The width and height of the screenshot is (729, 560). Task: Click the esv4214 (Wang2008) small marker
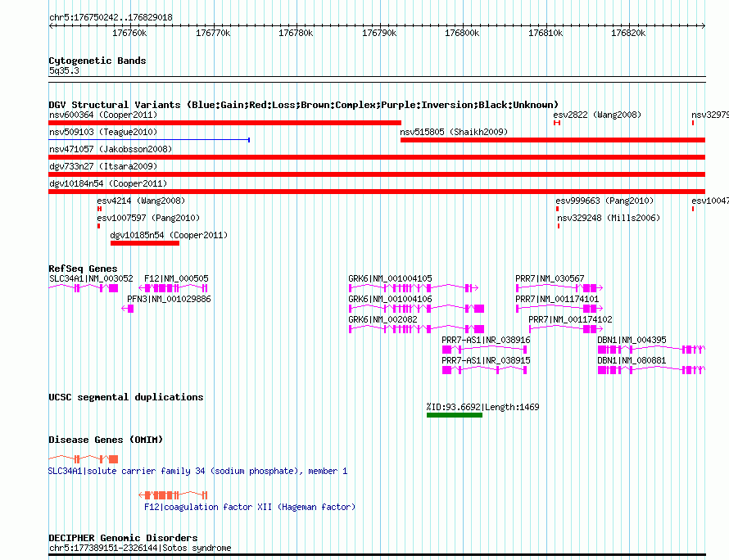(99, 209)
